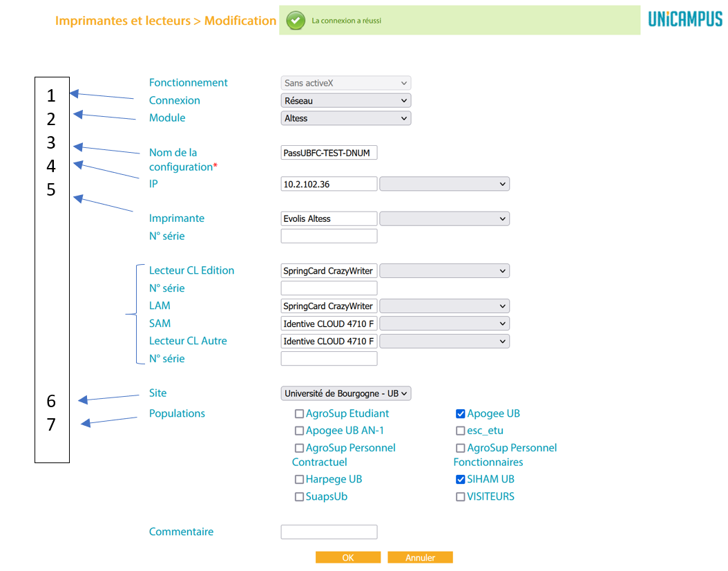
Task: Open the Connexion dropdown set to Réseau
Action: tap(346, 101)
